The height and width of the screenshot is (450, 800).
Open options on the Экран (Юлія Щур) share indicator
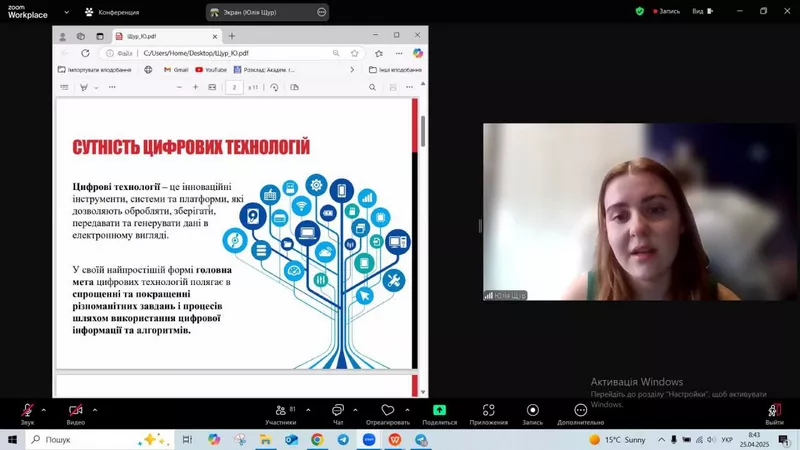click(321, 12)
